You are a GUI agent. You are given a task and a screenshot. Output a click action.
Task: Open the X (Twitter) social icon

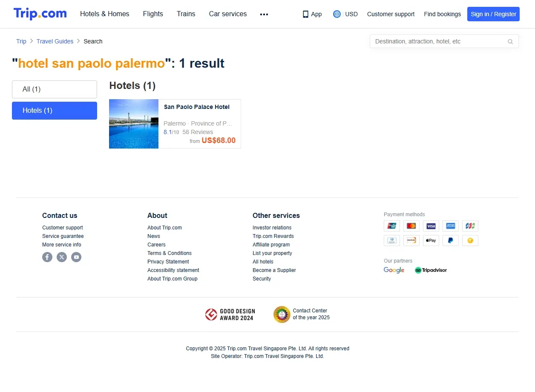(62, 257)
